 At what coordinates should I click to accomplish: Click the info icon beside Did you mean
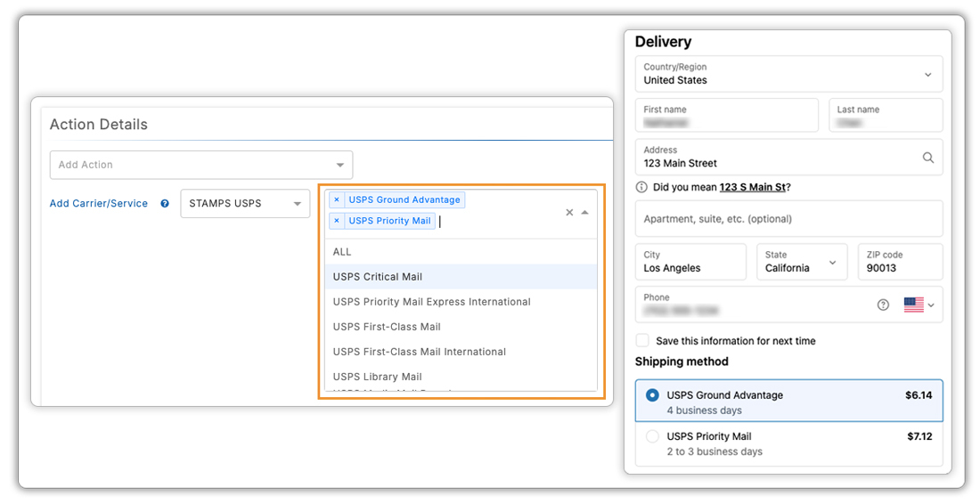click(641, 187)
